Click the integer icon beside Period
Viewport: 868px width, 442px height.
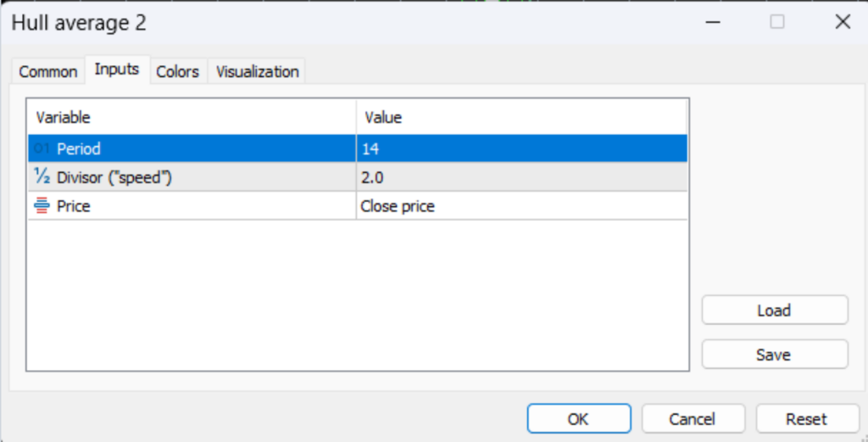[42, 149]
